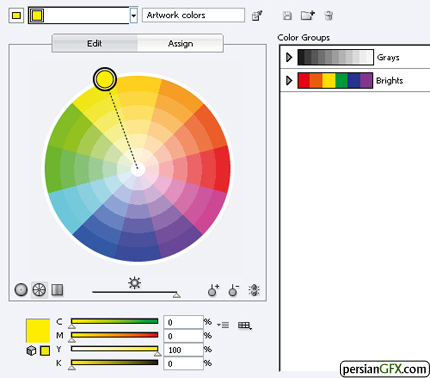Click the Delete Color Group trash icon

[x=329, y=16]
